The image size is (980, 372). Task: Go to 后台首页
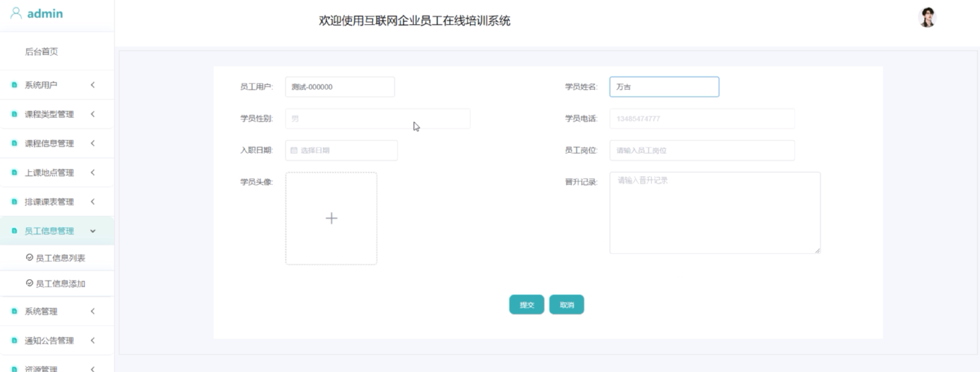[x=41, y=51]
